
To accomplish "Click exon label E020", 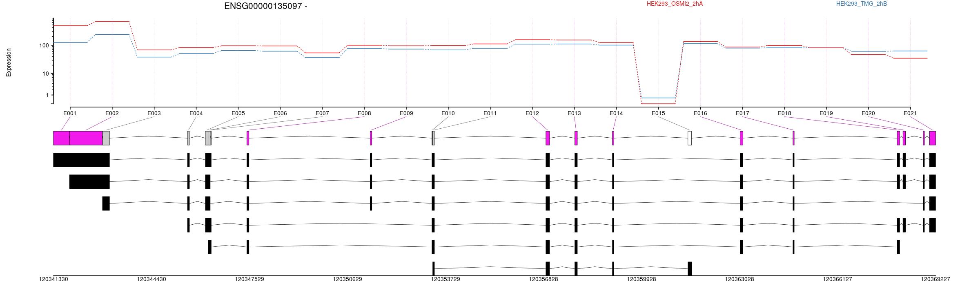I will pyautogui.click(x=868, y=113).
